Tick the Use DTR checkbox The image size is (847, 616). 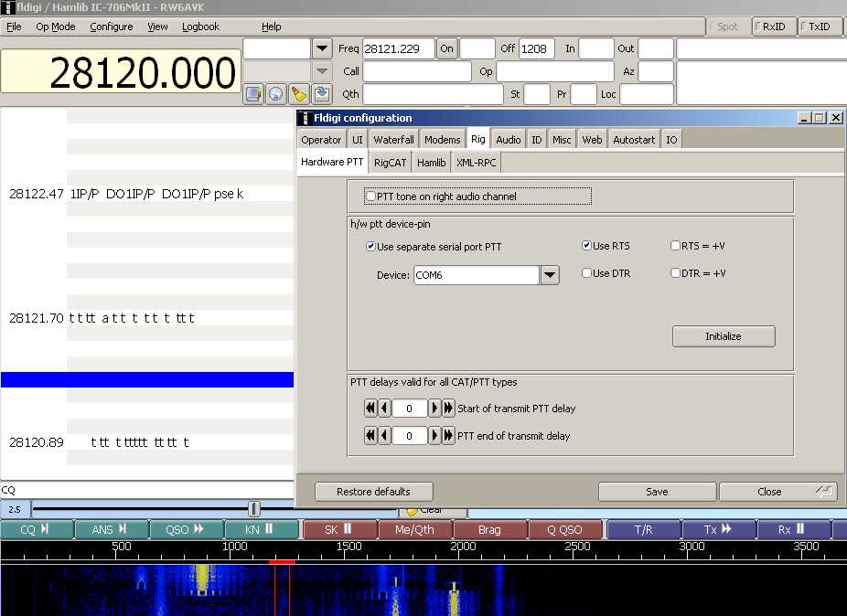586,273
